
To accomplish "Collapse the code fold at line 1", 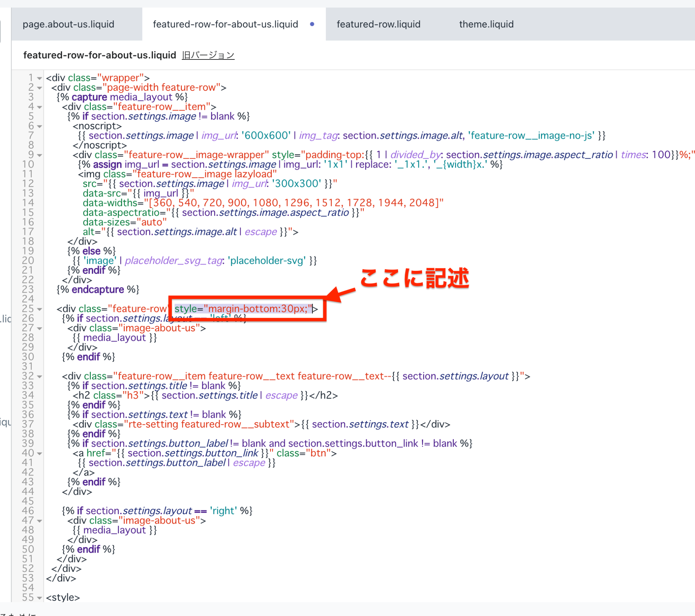I will coord(40,78).
